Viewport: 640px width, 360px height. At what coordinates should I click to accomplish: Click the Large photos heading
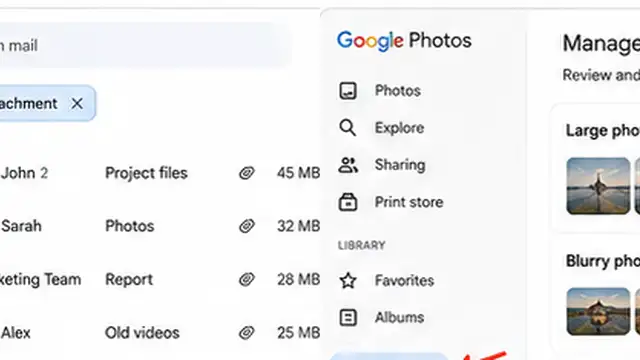tap(603, 131)
